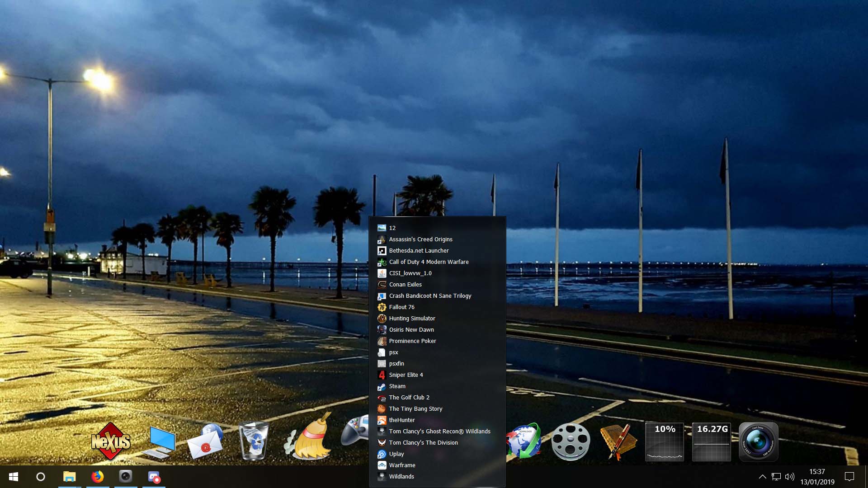Open Assassin's Creed Origins menu entry

tap(420, 239)
